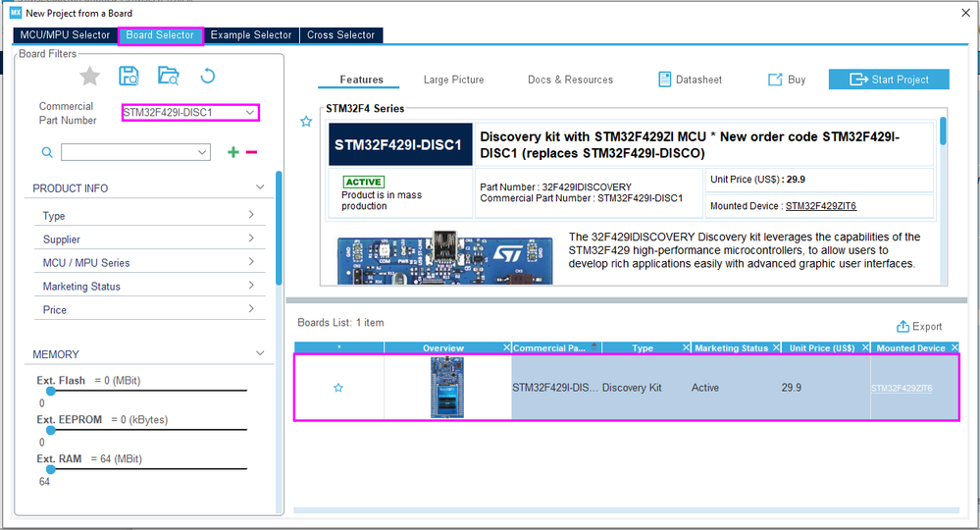This screenshot has width=980, height=530.
Task: Click the Features pane vertical scrollbar
Action: click(943, 132)
